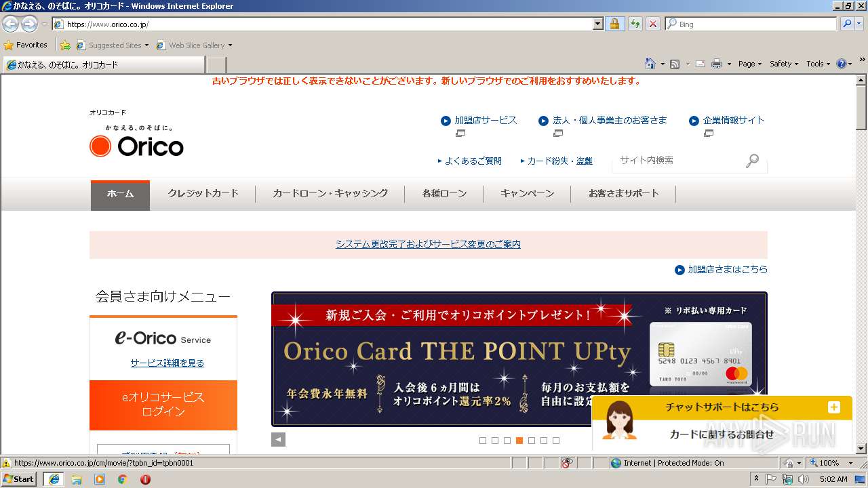Click 加盟店さまはこちら link
Image resolution: width=868 pixels, height=488 pixels.
728,269
